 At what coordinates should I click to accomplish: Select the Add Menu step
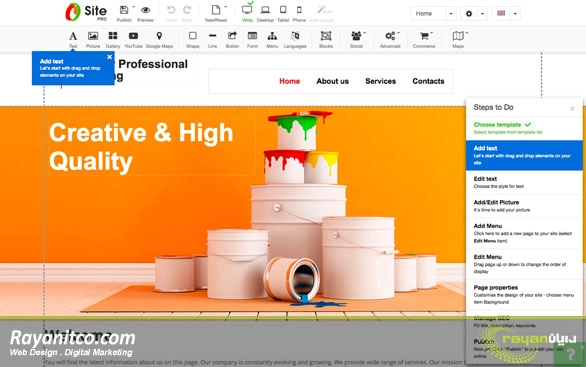pos(524,233)
